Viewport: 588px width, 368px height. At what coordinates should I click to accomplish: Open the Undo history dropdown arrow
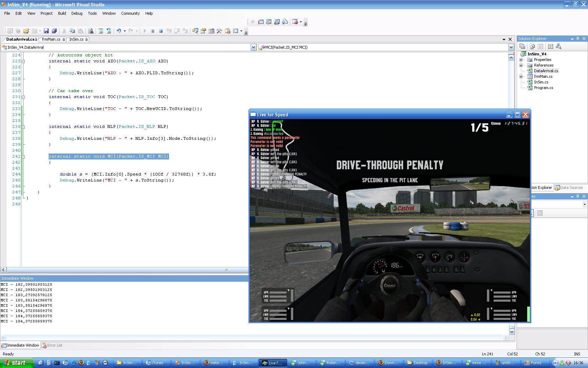(125, 31)
